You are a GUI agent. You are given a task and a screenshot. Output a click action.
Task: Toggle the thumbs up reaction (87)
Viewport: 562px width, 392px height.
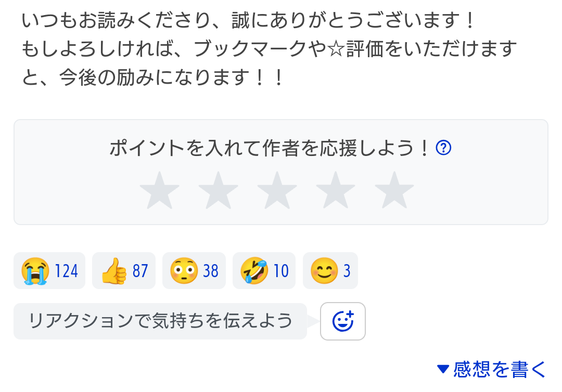(x=124, y=271)
